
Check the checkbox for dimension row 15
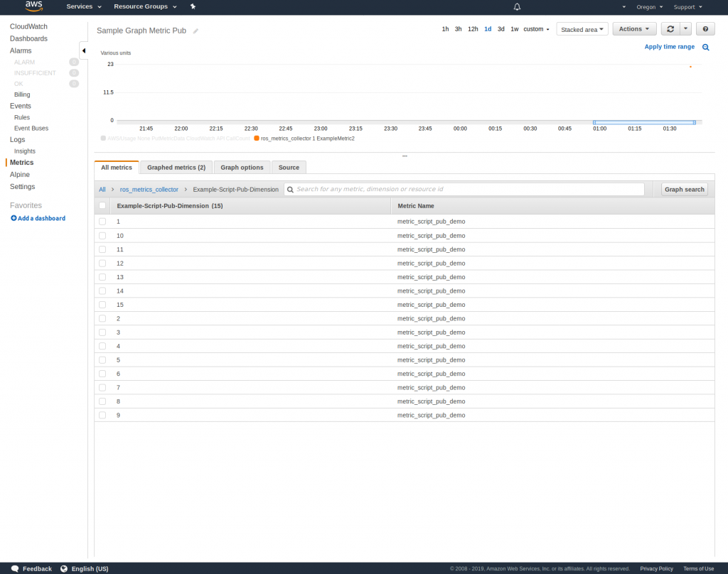coord(102,304)
